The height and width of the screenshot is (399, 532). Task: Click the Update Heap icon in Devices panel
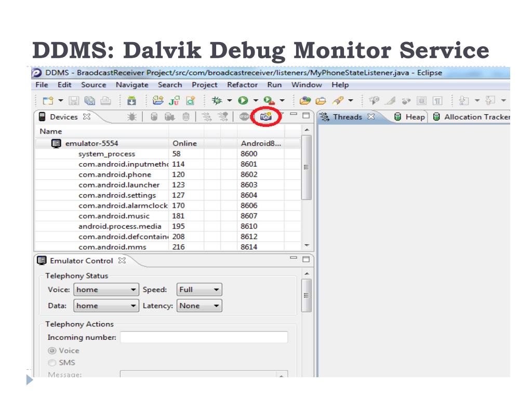pos(154,117)
